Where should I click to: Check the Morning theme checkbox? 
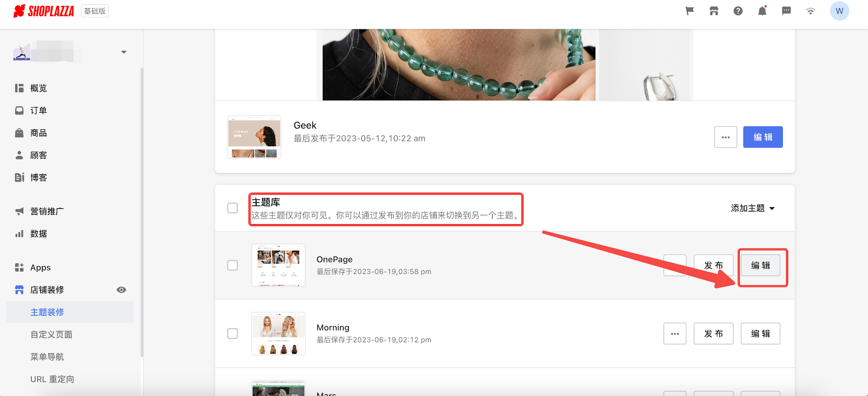click(x=233, y=334)
